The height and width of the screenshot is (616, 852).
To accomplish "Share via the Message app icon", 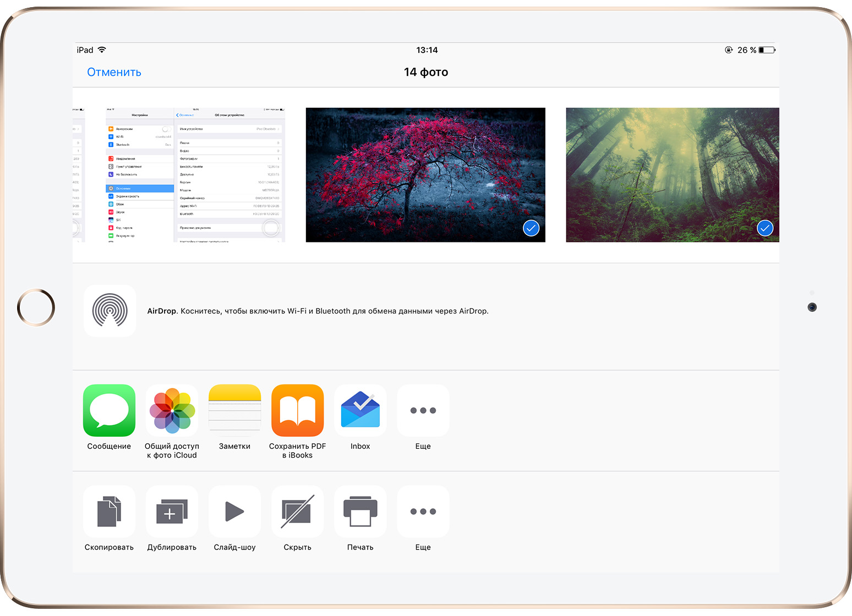I will point(109,410).
